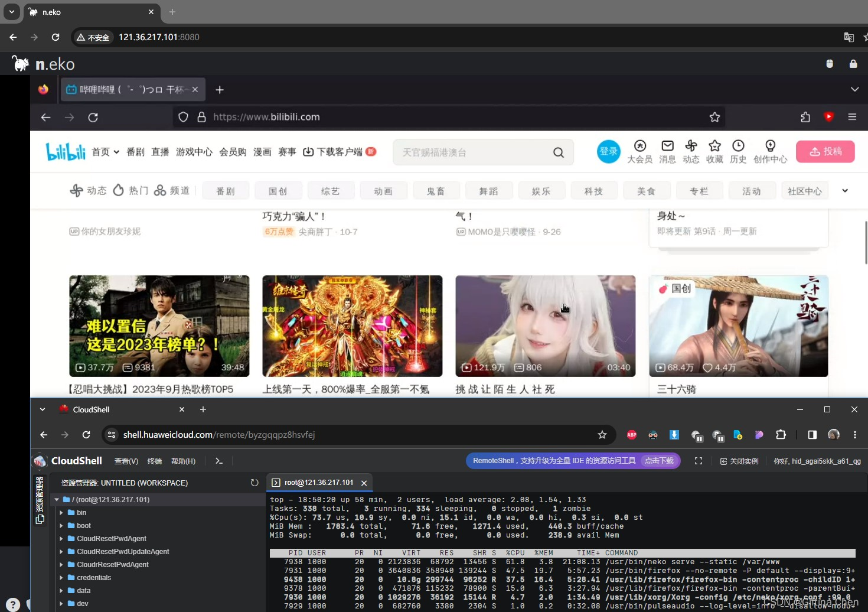868x612 pixels.
Task: Open the 三十六骑 国创 thumbnail
Action: coord(738,325)
